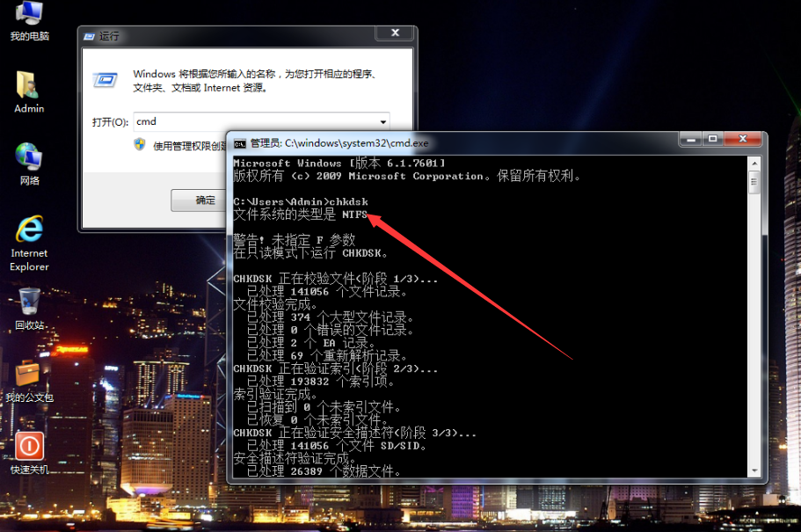The width and height of the screenshot is (801, 532).
Task: Click the cmd scrollbar down arrow
Action: click(754, 470)
